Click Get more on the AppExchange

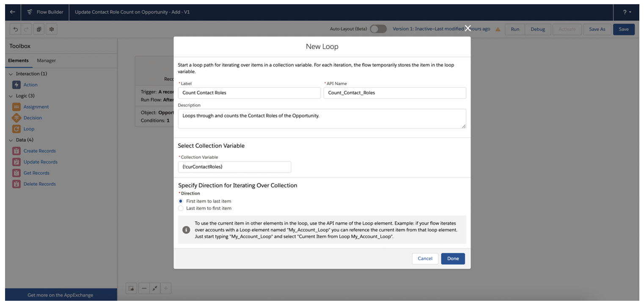(61, 295)
